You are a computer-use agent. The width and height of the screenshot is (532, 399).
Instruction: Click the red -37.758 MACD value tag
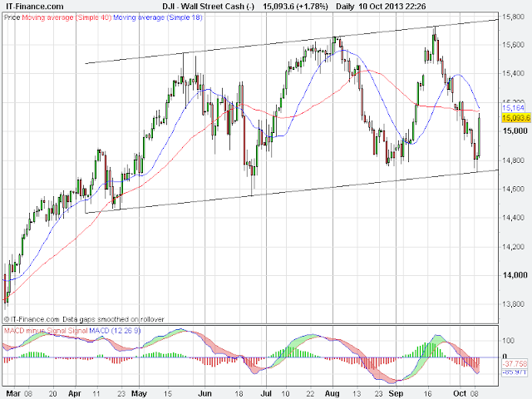click(515, 364)
